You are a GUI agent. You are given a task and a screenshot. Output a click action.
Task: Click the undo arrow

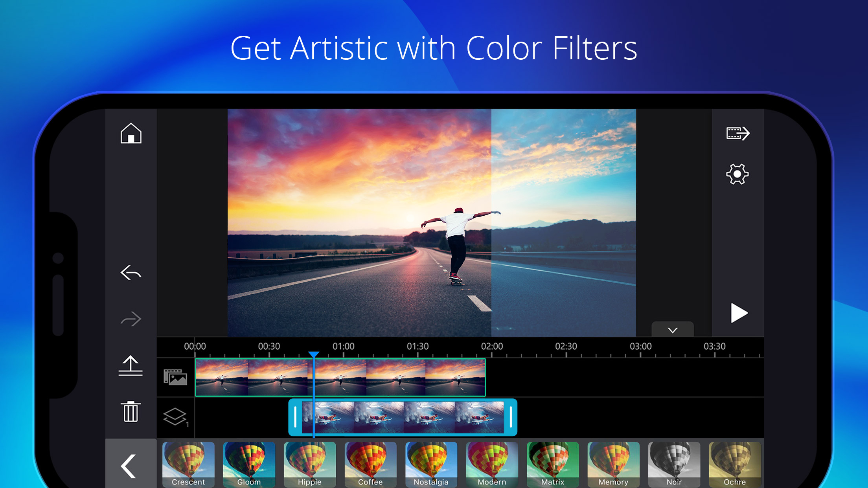(x=131, y=272)
